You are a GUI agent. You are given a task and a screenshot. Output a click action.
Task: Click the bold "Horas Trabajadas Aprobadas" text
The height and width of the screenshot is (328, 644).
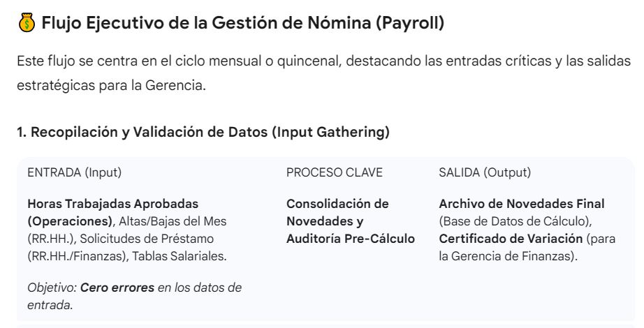pos(112,204)
